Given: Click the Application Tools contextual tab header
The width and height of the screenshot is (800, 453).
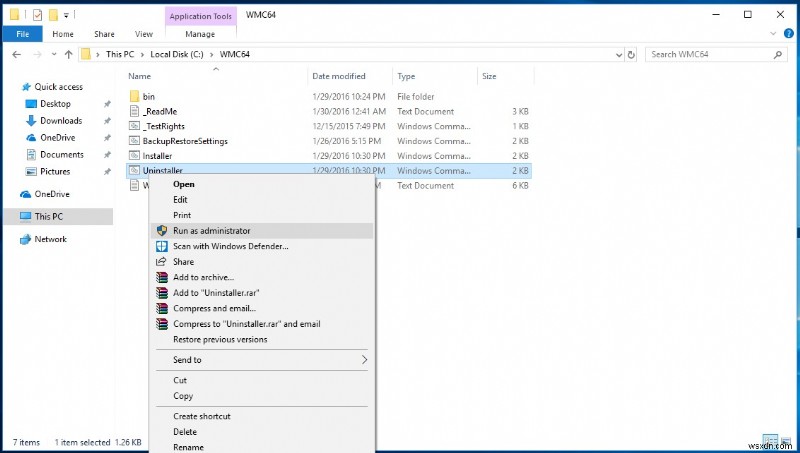Looking at the screenshot, I should tap(201, 16).
